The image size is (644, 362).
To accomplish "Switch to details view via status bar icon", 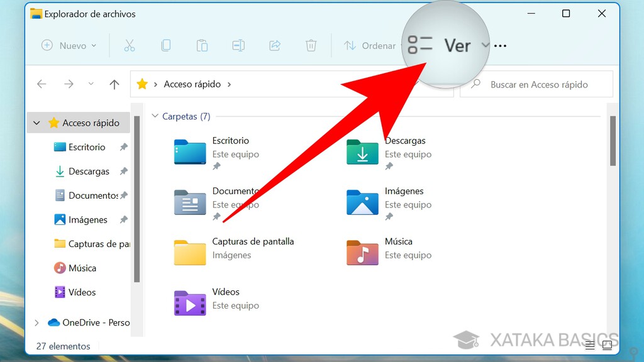I will 590,344.
